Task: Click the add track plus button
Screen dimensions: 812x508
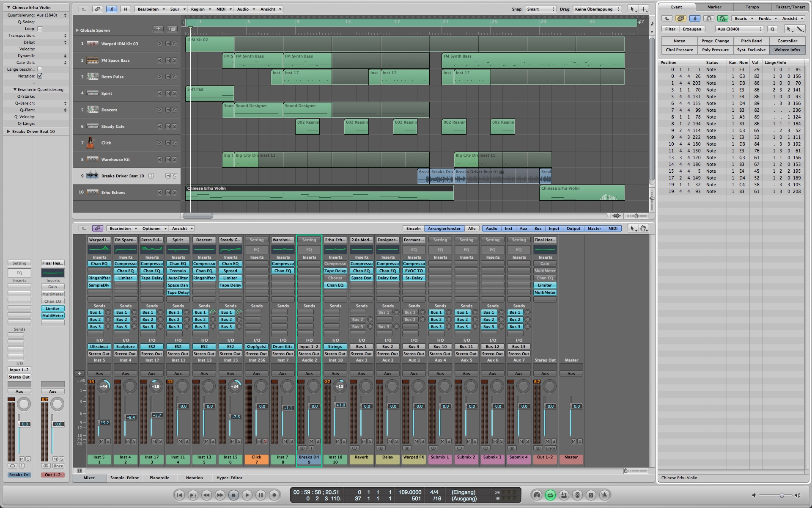Action: 158,29
